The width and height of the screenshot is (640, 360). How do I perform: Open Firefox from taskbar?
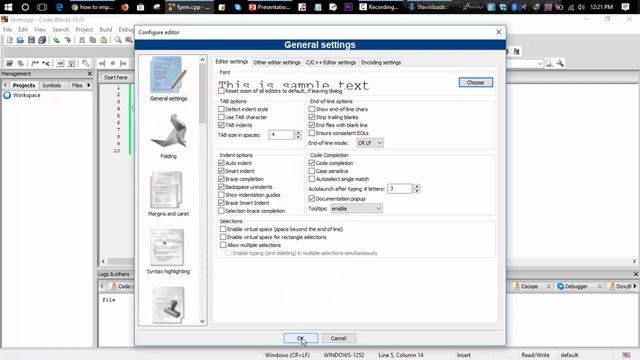pos(125,7)
